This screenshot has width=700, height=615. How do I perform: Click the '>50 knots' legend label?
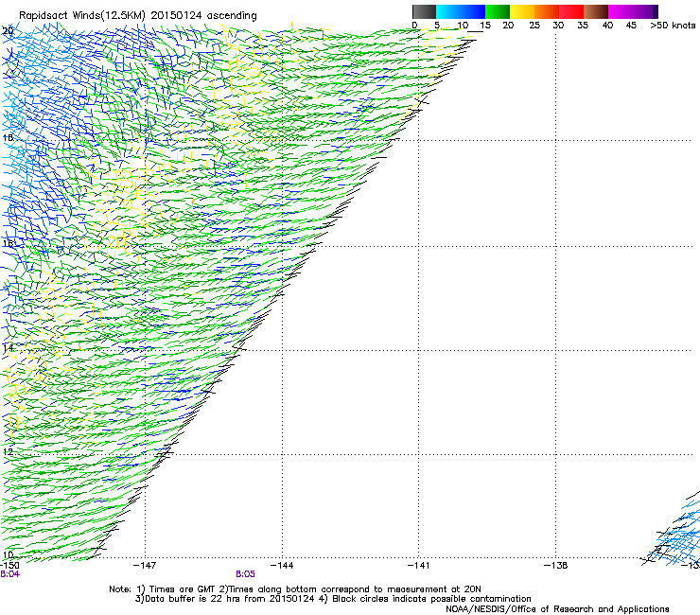point(673,26)
